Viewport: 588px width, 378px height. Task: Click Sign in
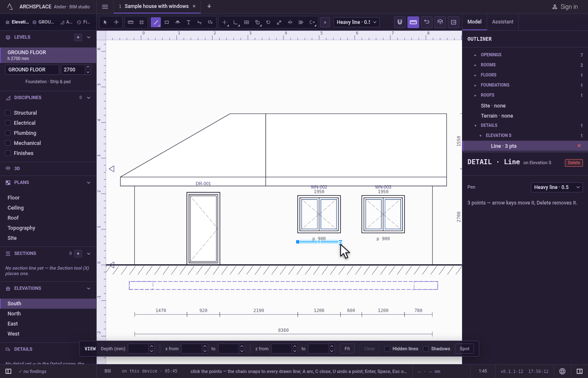pyautogui.click(x=565, y=7)
